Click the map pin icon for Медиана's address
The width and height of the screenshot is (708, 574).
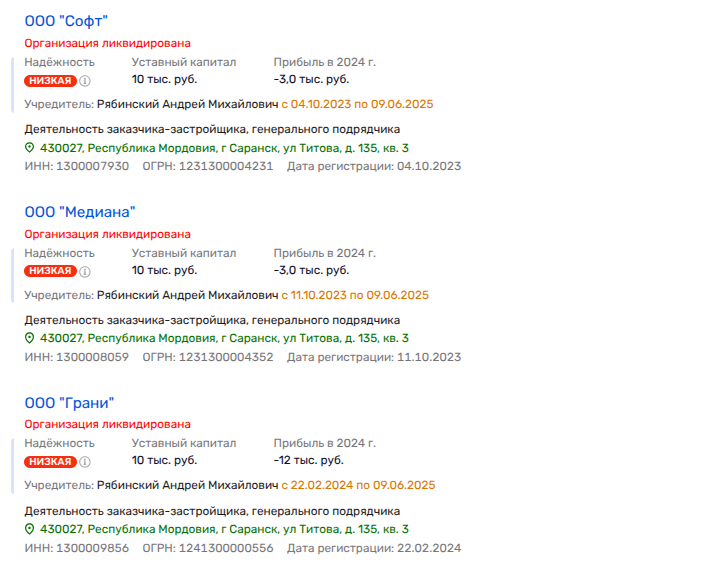coord(30,339)
